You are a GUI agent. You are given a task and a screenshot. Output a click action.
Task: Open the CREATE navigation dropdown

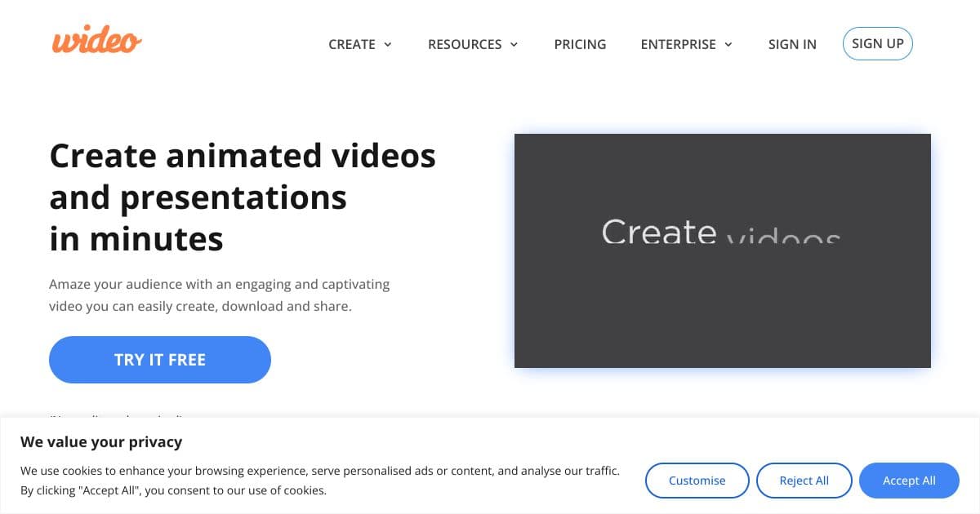tap(352, 44)
